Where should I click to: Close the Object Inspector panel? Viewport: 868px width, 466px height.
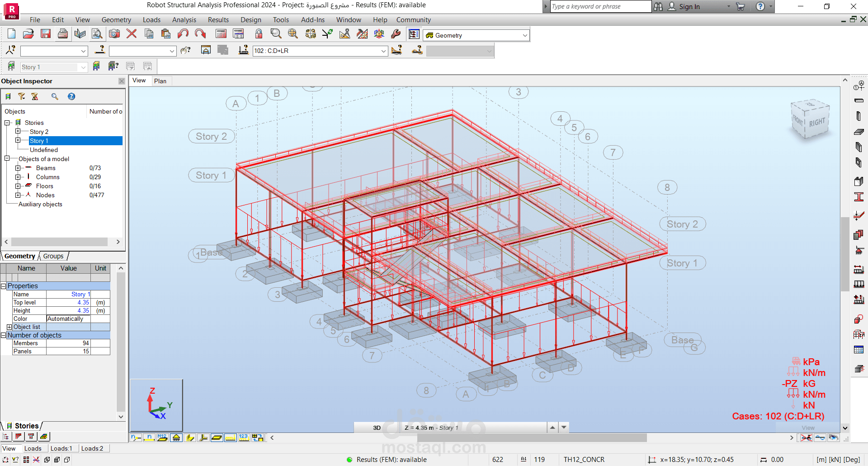(x=122, y=81)
